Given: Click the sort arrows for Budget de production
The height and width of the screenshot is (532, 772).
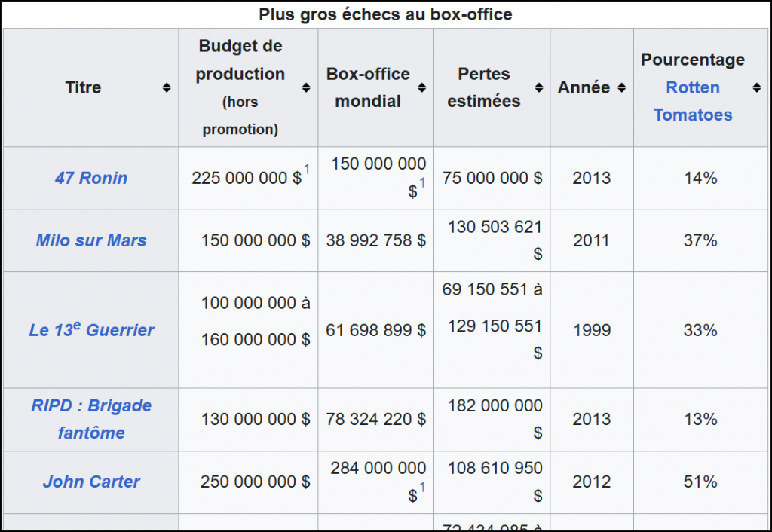Looking at the screenshot, I should pyautogui.click(x=306, y=87).
